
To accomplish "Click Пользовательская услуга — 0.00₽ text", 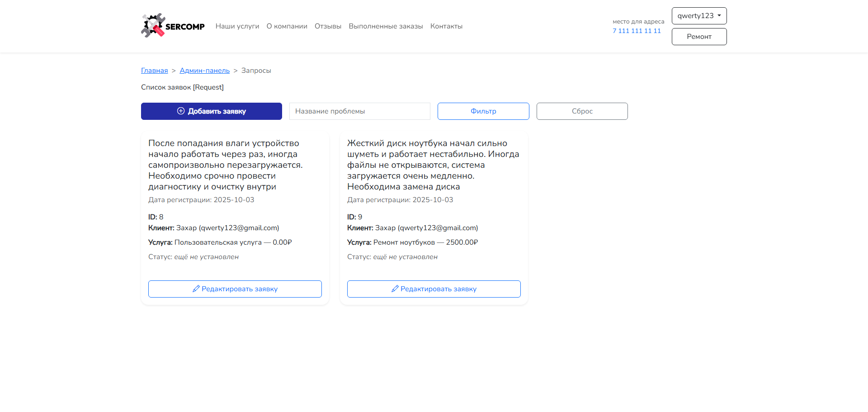I will 233,242.
